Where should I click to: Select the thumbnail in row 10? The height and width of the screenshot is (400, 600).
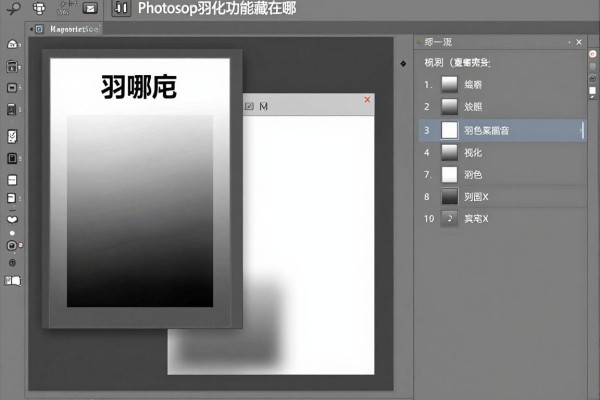(x=449, y=219)
